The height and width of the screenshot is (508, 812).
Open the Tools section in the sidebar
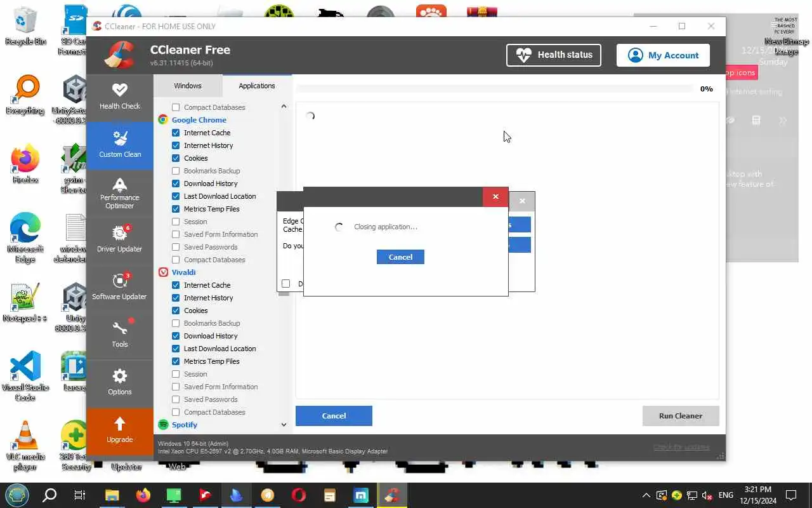click(x=120, y=335)
